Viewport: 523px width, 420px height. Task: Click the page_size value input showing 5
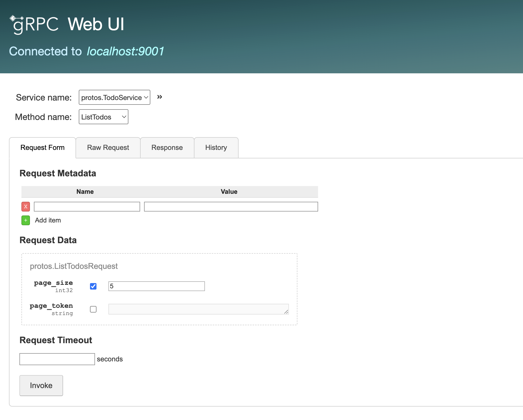pos(156,286)
